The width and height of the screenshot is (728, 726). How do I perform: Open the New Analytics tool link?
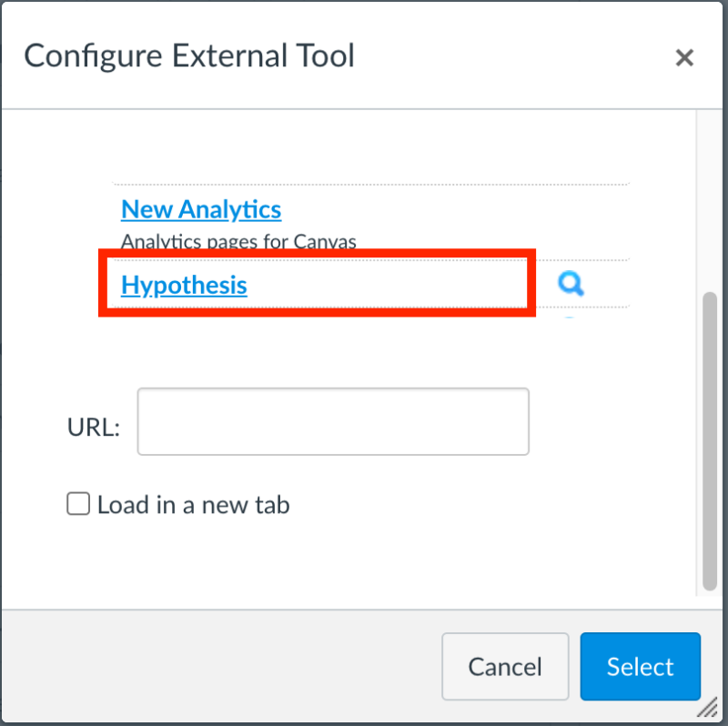coord(201,209)
